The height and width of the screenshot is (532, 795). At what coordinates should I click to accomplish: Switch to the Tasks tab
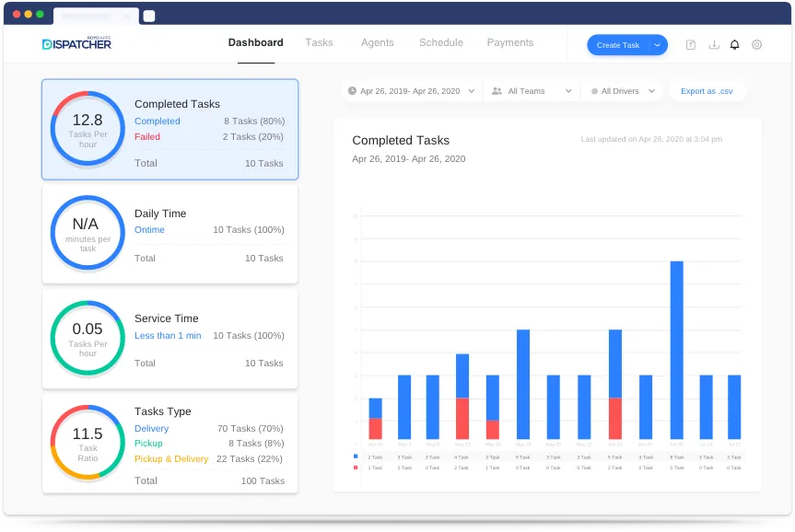point(320,42)
